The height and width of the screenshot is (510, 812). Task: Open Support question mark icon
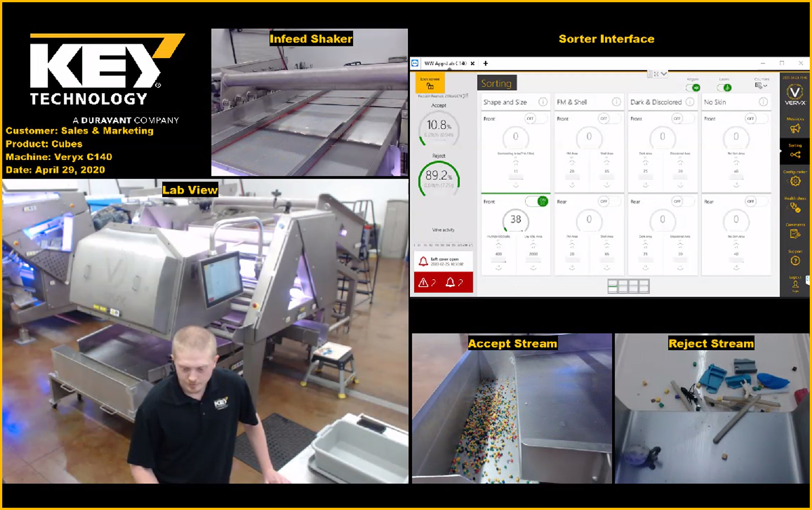click(795, 260)
